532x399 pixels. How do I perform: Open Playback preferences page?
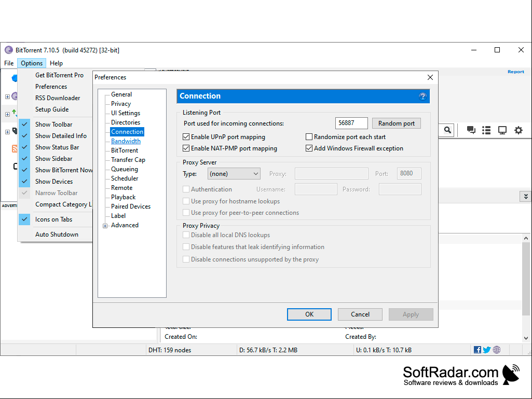(123, 197)
